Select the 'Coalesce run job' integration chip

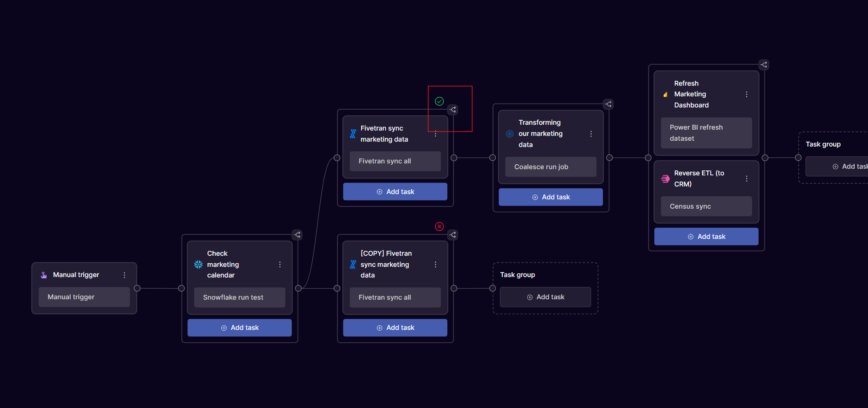[x=550, y=166]
